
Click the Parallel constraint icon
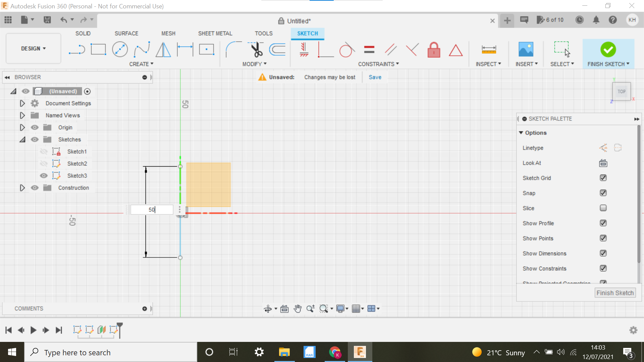pyautogui.click(x=391, y=49)
